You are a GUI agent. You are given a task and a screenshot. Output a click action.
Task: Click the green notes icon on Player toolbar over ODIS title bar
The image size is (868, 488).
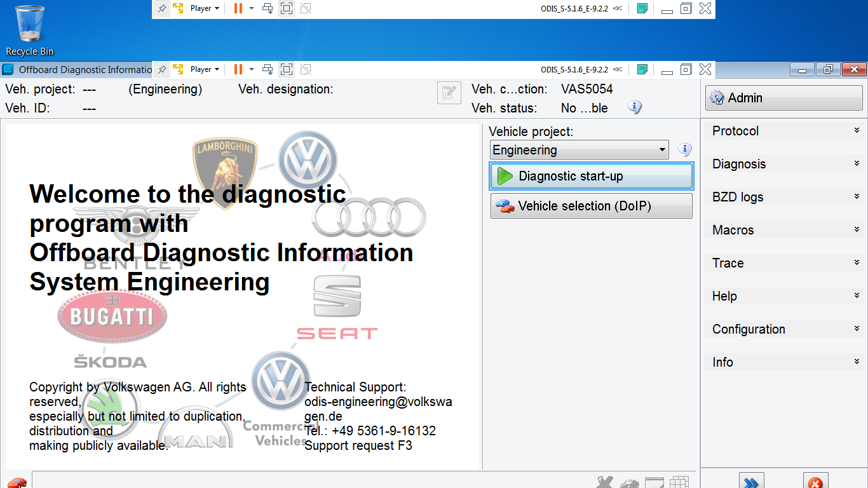tap(642, 69)
